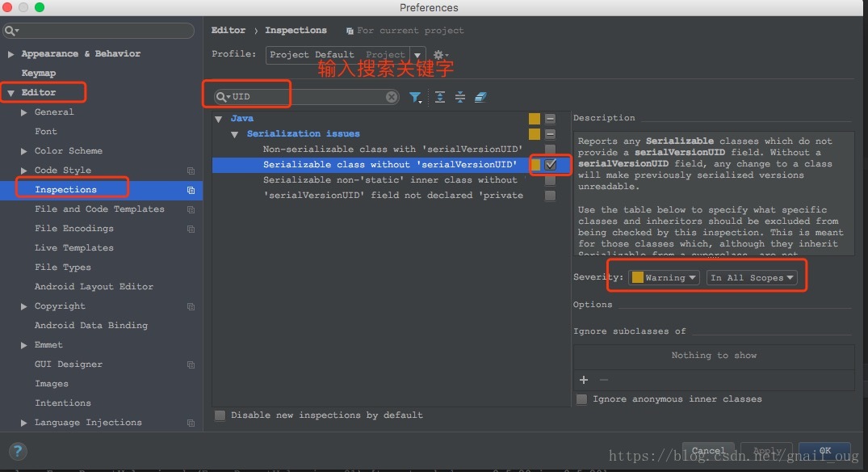The image size is (868, 472).
Task: Select Font settings
Action: [x=46, y=131]
